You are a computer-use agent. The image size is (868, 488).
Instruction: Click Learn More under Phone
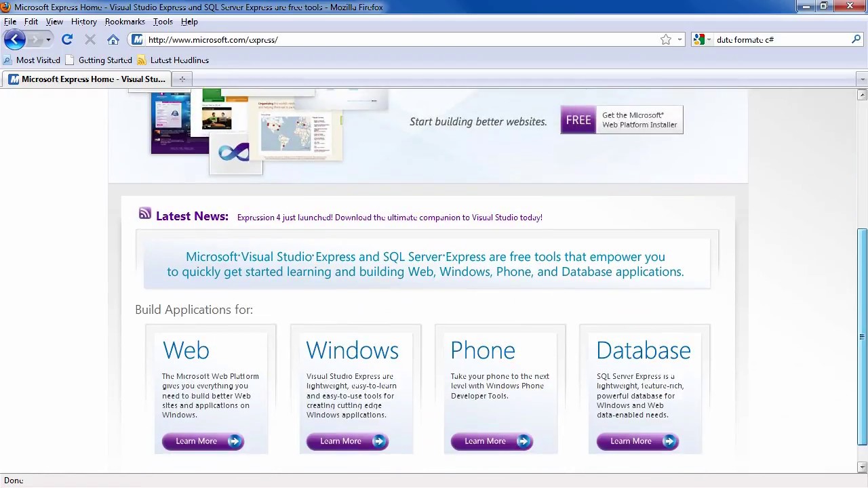[492, 441]
